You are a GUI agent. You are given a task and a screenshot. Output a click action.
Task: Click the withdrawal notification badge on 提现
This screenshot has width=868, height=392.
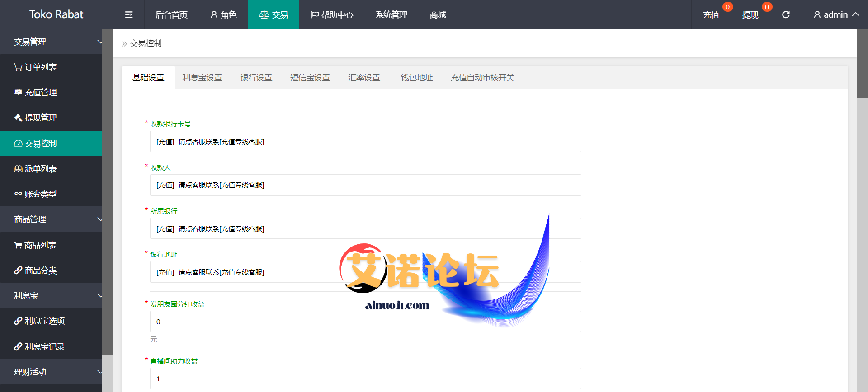click(x=767, y=7)
